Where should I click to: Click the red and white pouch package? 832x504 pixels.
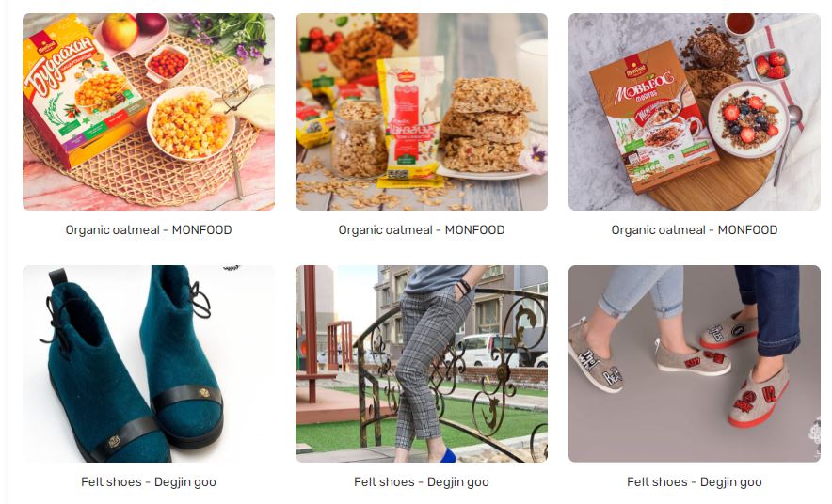tap(410, 122)
